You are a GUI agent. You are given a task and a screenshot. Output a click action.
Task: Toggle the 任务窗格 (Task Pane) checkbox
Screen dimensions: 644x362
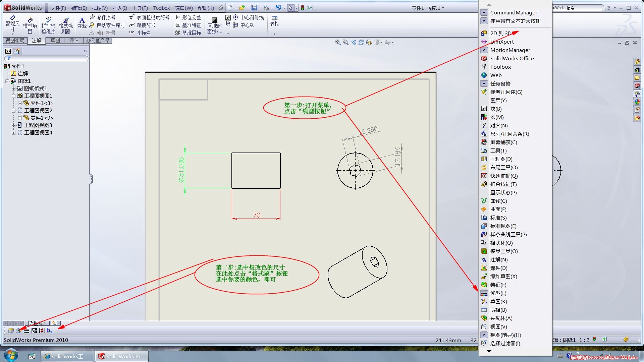point(484,83)
